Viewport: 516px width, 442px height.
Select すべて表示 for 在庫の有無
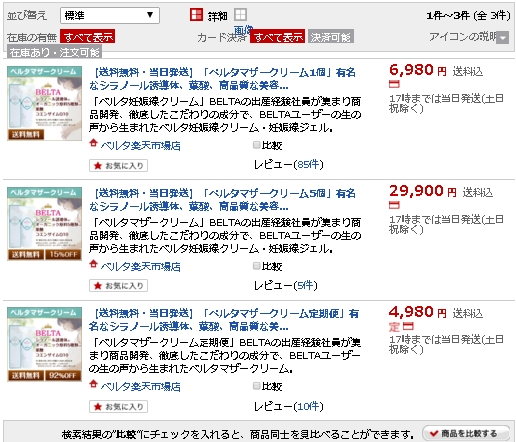(x=88, y=37)
